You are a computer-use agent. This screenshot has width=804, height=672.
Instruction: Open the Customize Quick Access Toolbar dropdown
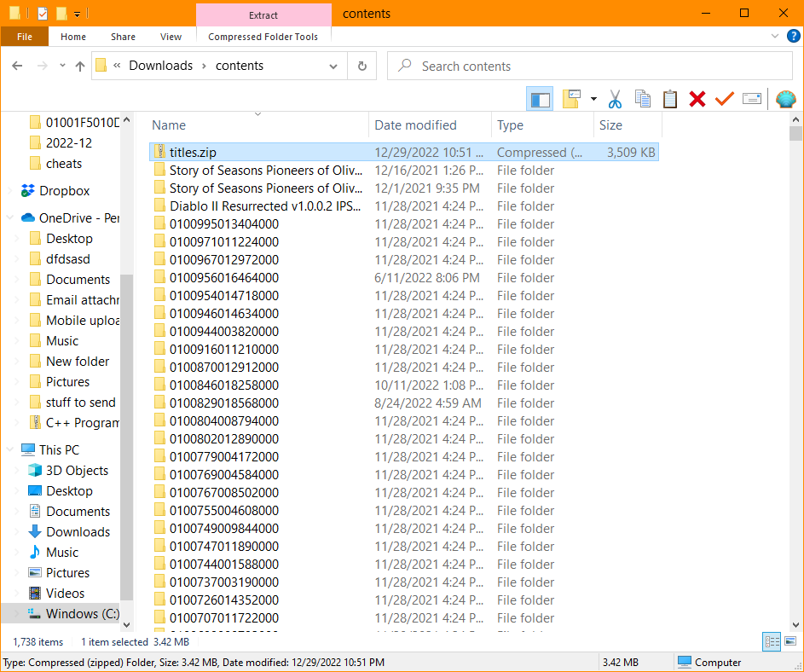coord(77,14)
